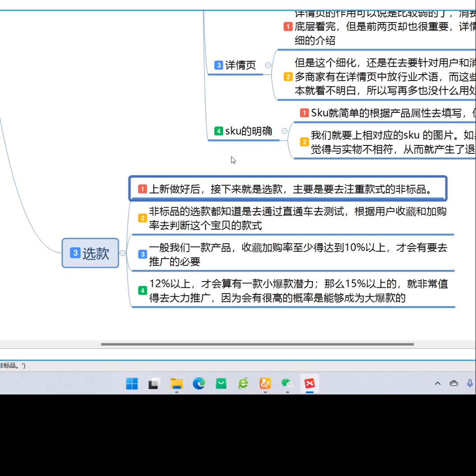Click the OneDrive cloud icon in system tray
Screen dimensions: 476x476
pyautogui.click(x=454, y=383)
